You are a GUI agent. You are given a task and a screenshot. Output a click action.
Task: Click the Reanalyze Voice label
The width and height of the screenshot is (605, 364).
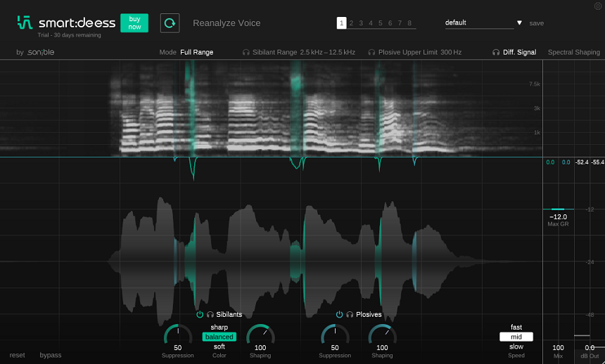pyautogui.click(x=227, y=23)
